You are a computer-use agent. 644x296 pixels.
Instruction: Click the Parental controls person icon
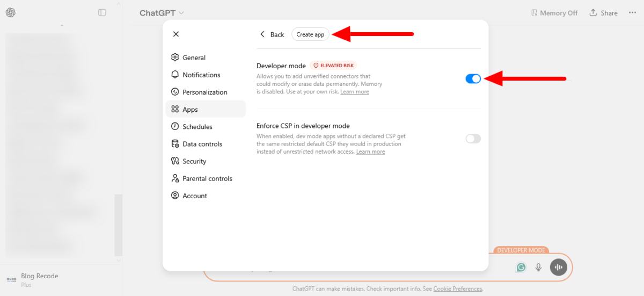175,178
